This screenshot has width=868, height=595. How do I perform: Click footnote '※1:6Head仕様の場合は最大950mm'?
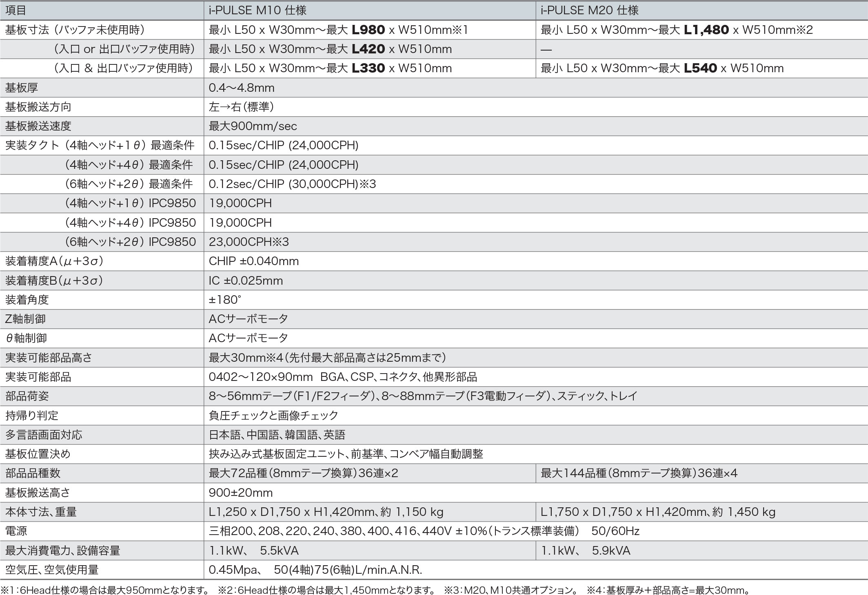point(105,590)
